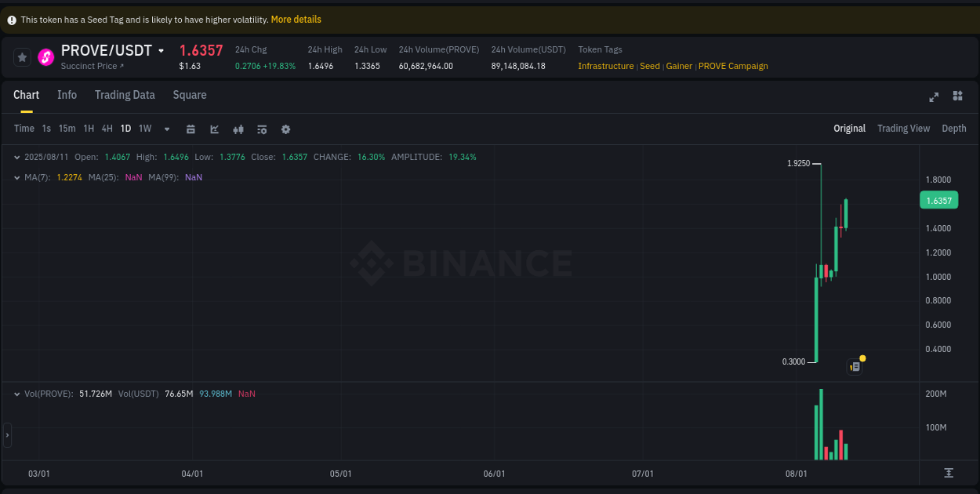Viewport: 980px width, 494px height.
Task: Open the date range picker calendar icon
Action: pyautogui.click(x=191, y=129)
